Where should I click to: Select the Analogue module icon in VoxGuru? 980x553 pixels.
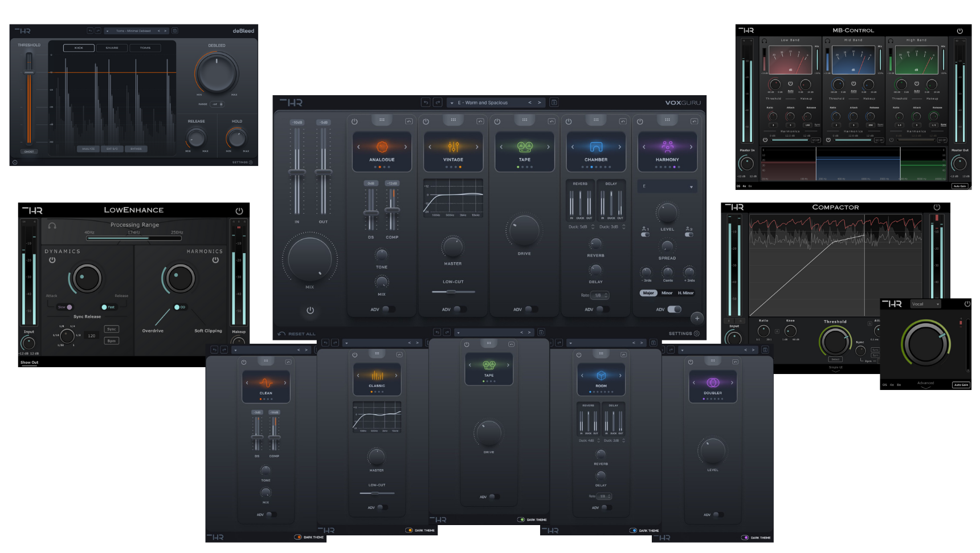click(x=381, y=147)
